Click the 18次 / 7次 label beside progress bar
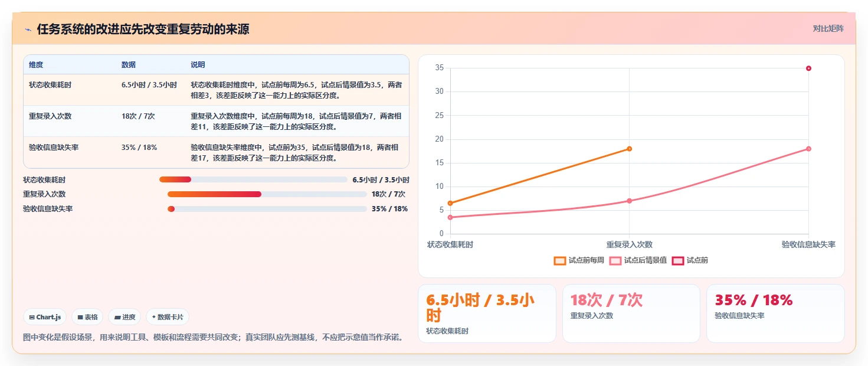868x366 pixels. [x=388, y=194]
